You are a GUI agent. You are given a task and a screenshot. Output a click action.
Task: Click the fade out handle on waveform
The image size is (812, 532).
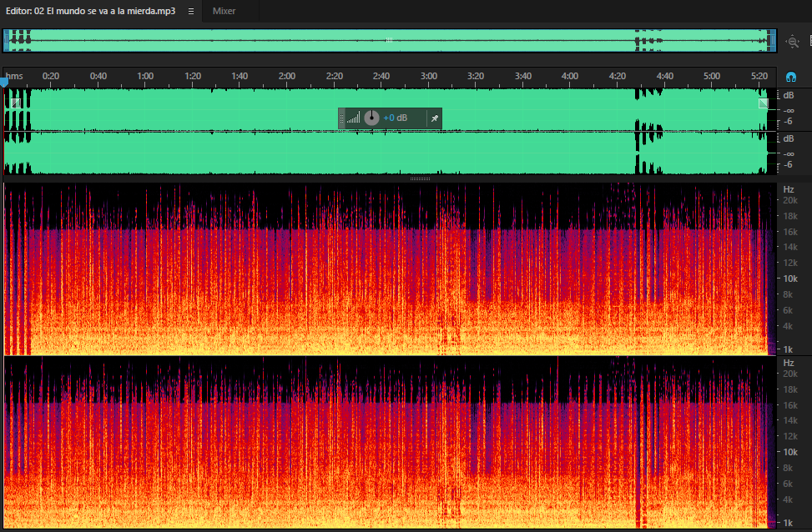[x=764, y=103]
